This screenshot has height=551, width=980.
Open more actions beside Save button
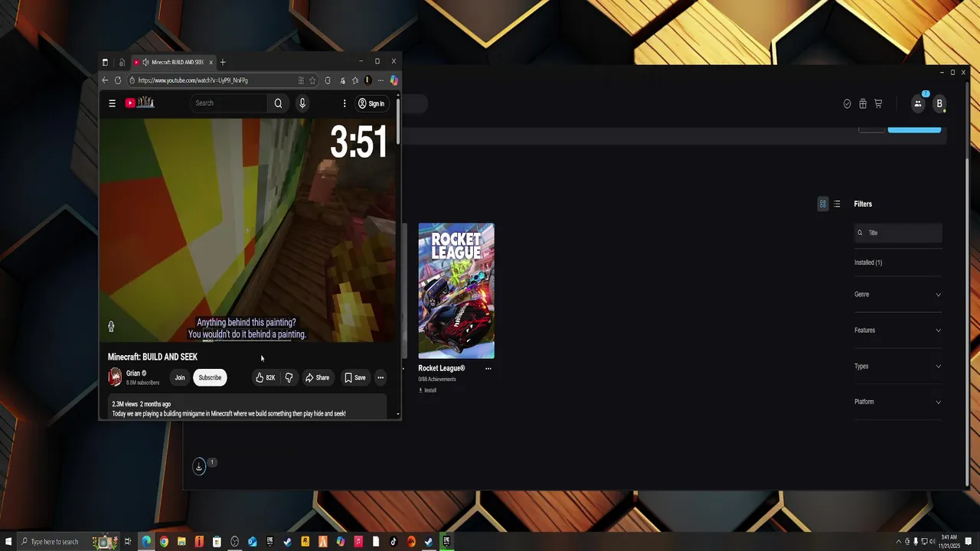381,377
